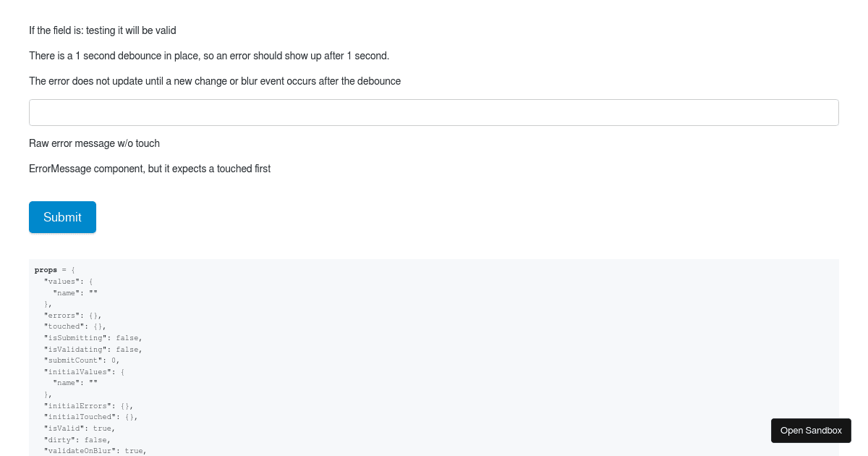Viewport: 868px width, 456px height.
Task: Click the "submitCount": 0 line
Action: [x=82, y=360]
